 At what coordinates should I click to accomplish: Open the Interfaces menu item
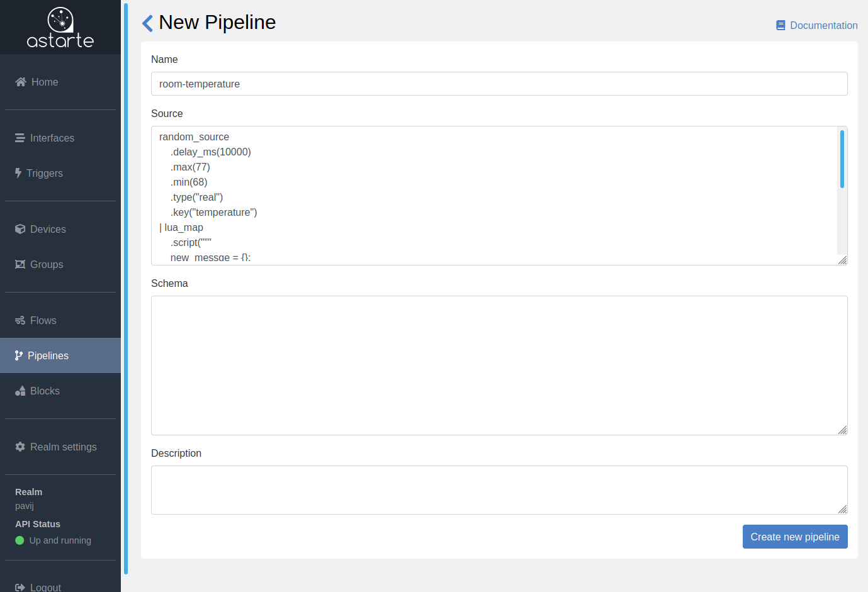[52, 138]
